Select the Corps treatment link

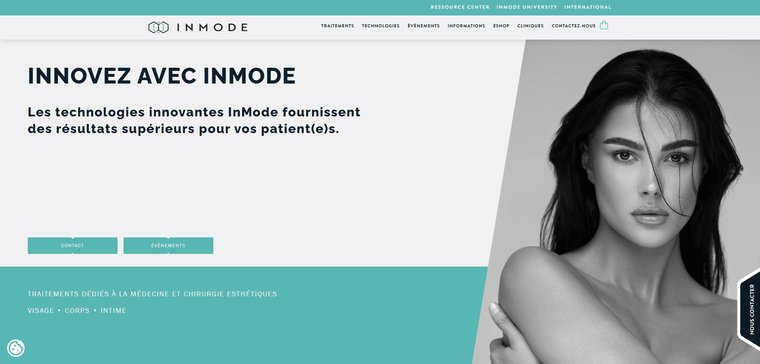point(77,311)
